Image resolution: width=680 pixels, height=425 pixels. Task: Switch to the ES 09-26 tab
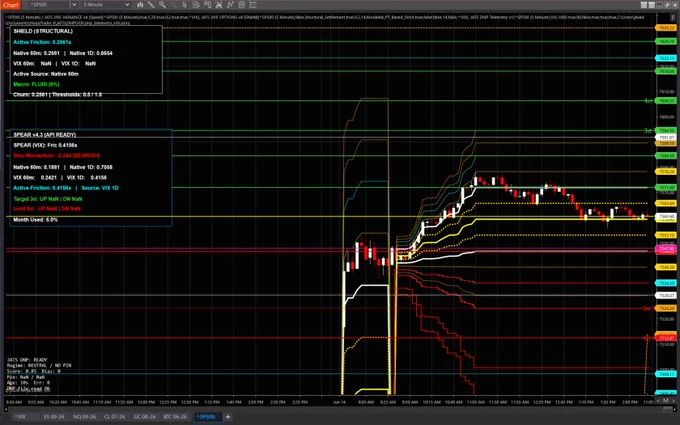click(x=54, y=417)
